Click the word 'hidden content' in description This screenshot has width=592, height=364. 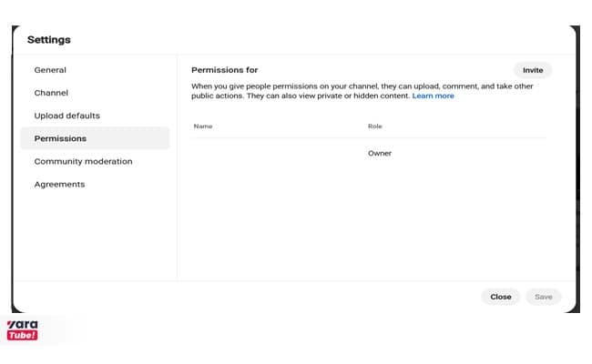click(x=382, y=96)
